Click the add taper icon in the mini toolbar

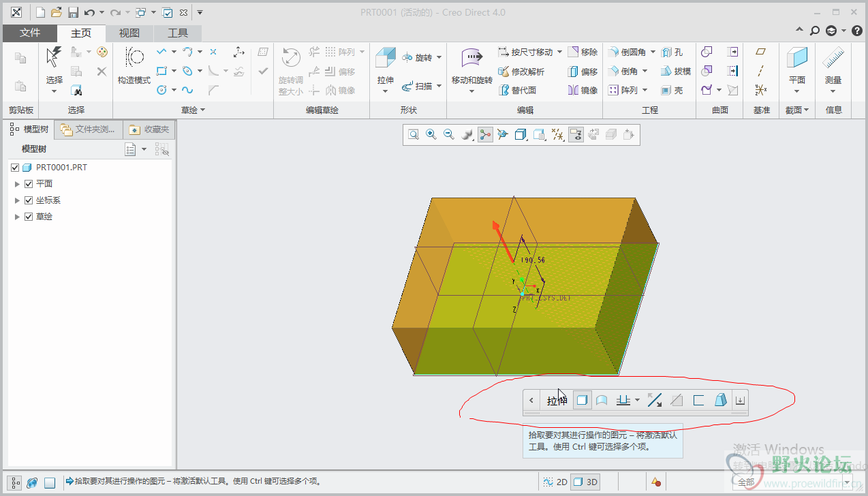pos(720,401)
